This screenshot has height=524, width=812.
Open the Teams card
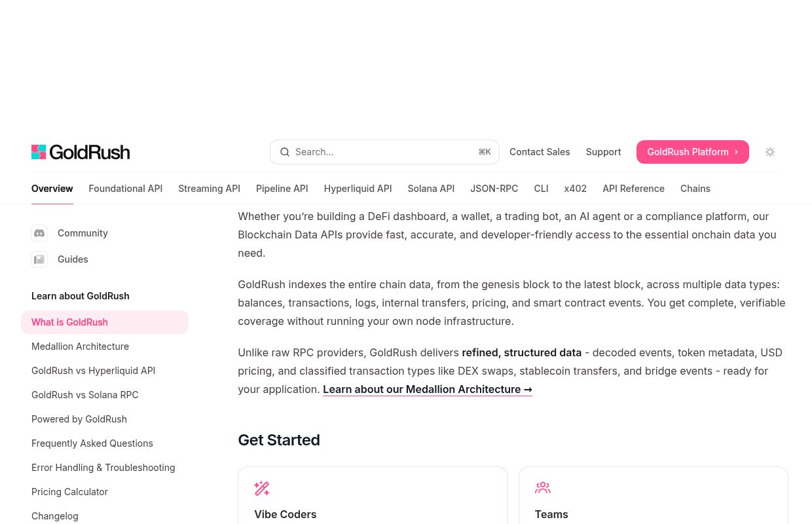pyautogui.click(x=654, y=495)
